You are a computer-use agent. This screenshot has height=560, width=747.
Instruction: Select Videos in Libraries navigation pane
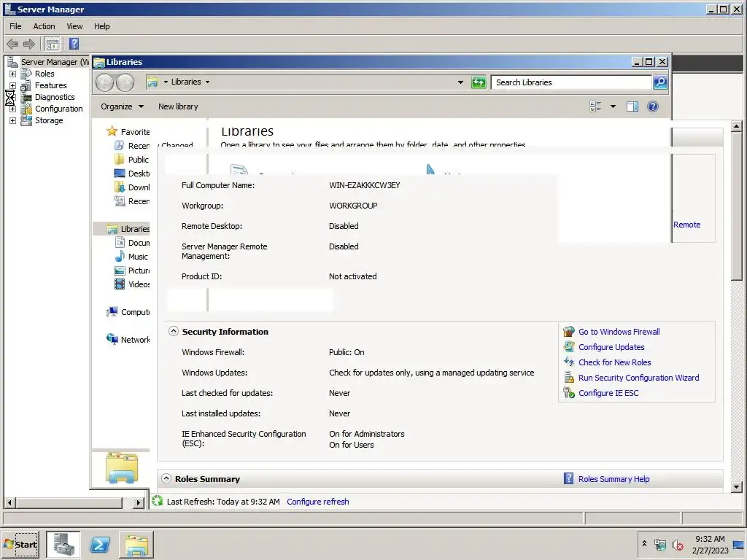[139, 284]
